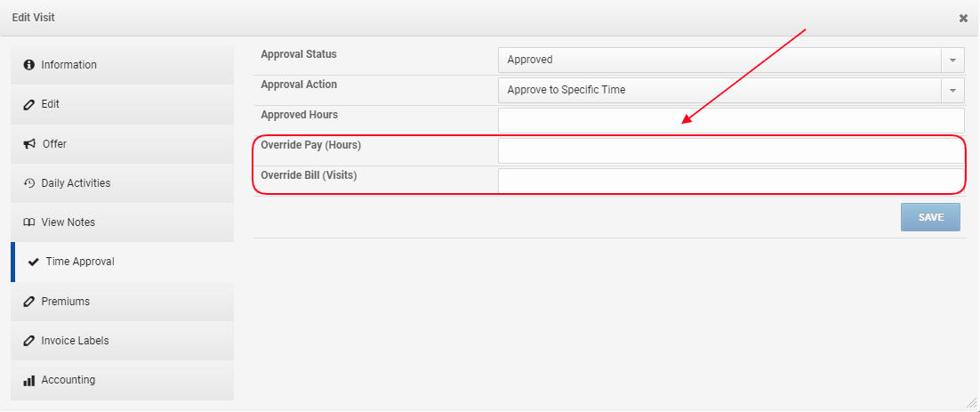Click the Override Pay (Hours) label
Screen dimensions: 980x412
point(311,145)
